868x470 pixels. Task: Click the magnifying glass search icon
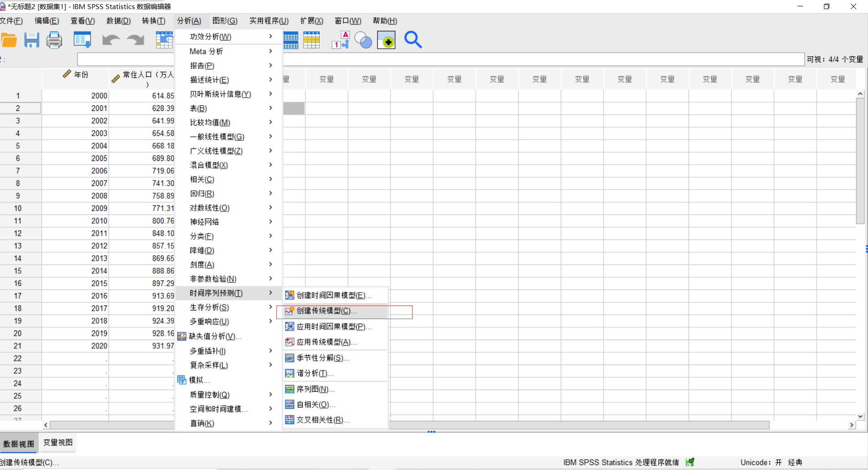(413, 40)
